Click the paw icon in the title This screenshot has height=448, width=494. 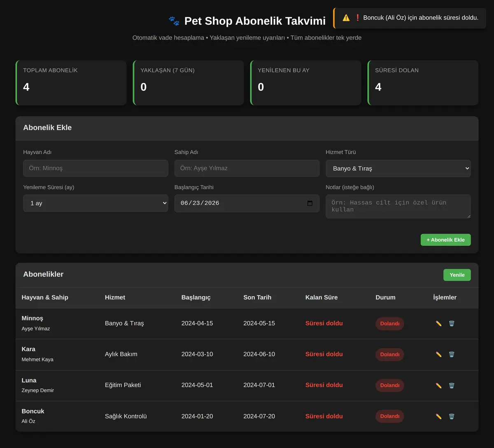(x=174, y=21)
